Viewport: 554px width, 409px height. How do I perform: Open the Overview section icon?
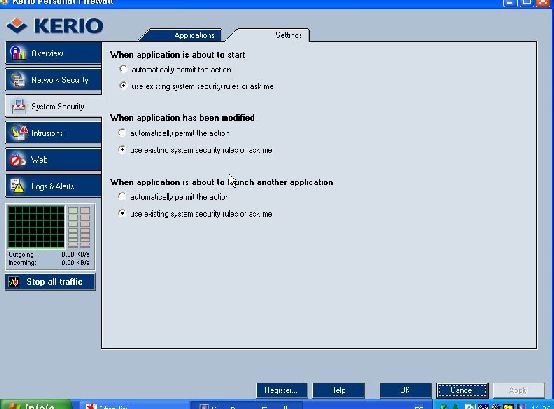coord(18,53)
